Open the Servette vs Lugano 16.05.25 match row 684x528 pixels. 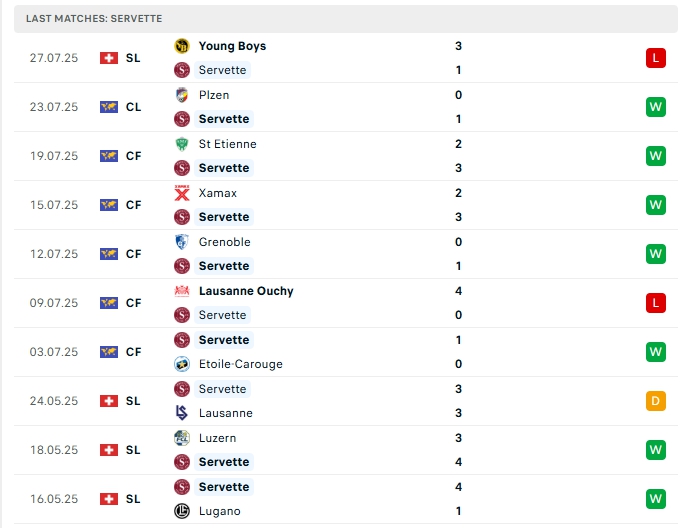pyautogui.click(x=345, y=499)
